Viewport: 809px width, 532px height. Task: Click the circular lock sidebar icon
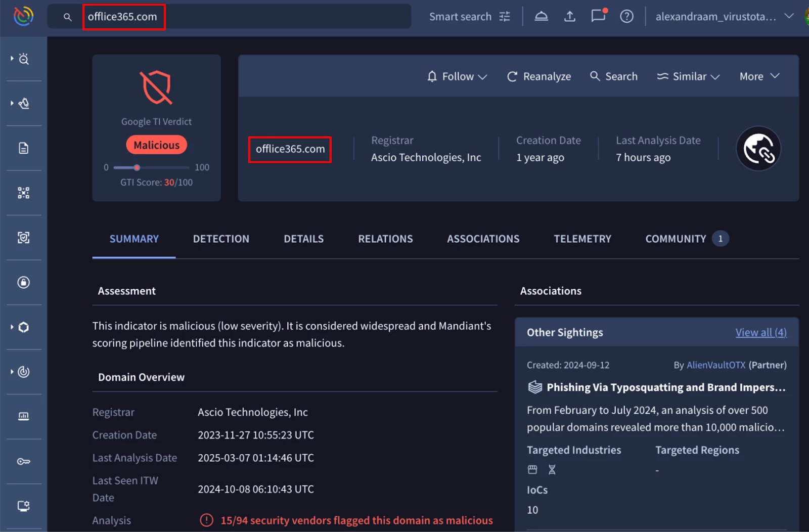coord(24,282)
